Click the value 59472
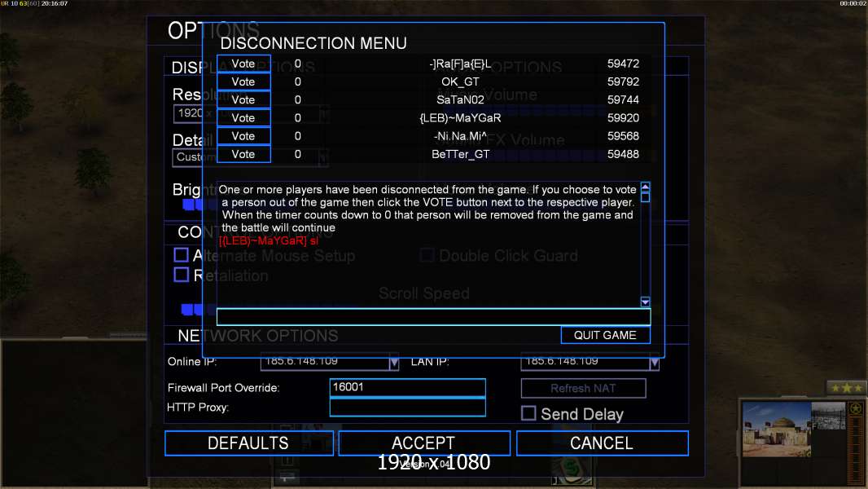The width and height of the screenshot is (868, 489). click(623, 64)
